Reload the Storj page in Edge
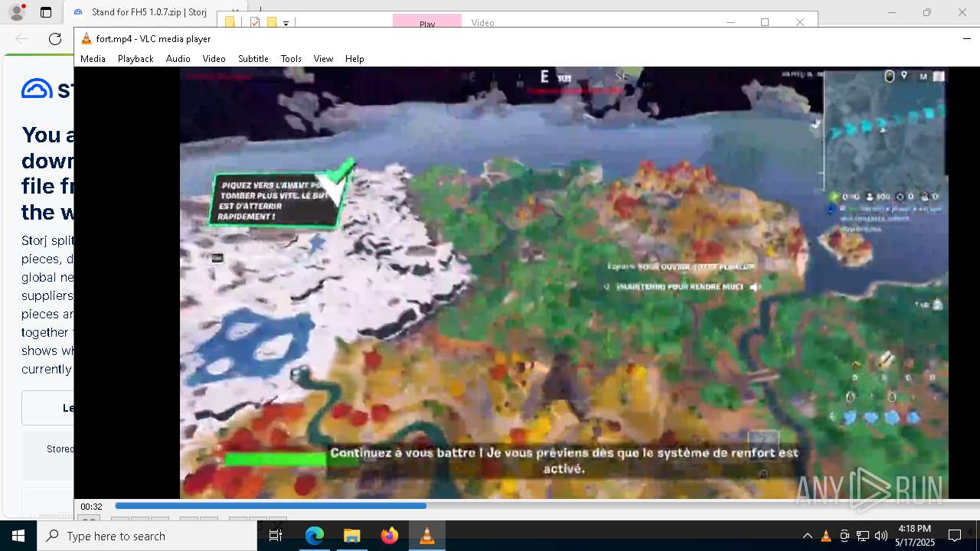The image size is (980, 551). 55,39
